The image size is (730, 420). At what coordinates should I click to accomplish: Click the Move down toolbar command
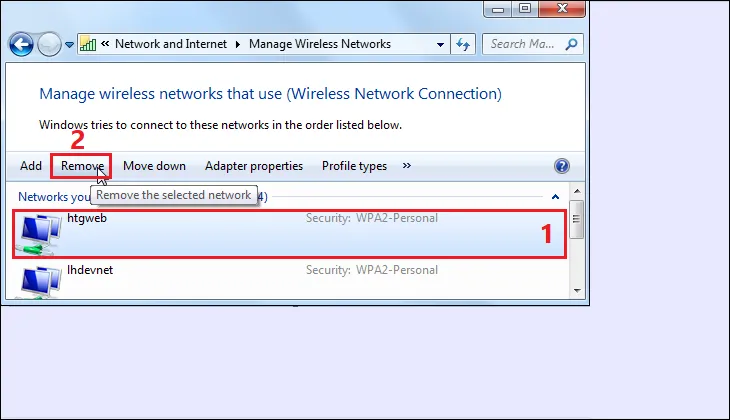tap(154, 166)
